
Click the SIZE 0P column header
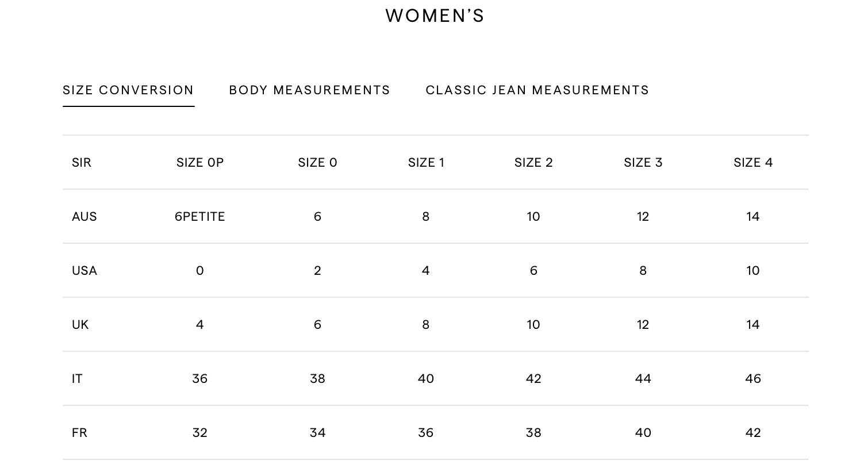(x=200, y=163)
